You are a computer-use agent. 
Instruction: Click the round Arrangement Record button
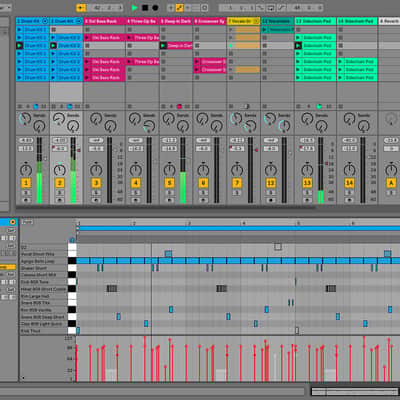[155, 8]
